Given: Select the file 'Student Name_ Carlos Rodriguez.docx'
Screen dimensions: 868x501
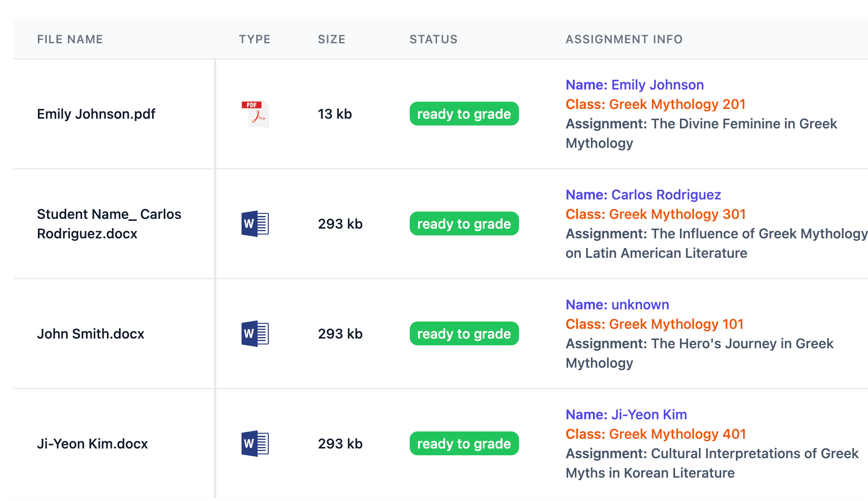Looking at the screenshot, I should coord(109,224).
